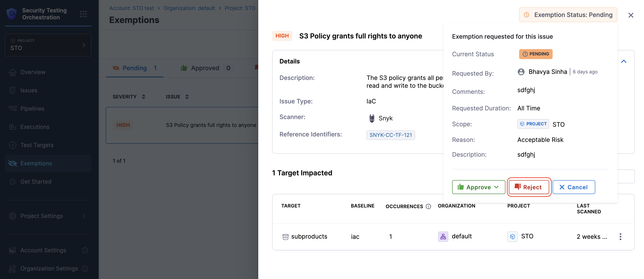Click the occurrences info icon
644x279 pixels.
tap(428, 206)
